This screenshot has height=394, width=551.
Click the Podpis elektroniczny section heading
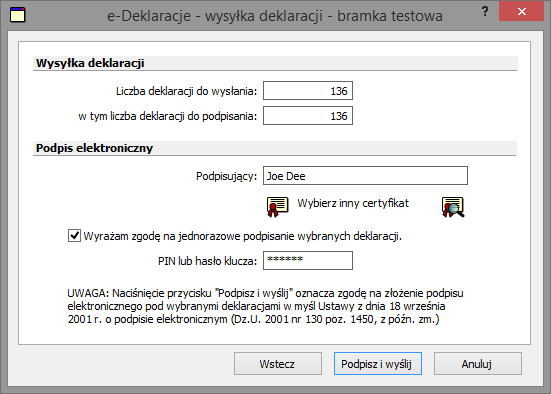click(x=94, y=148)
